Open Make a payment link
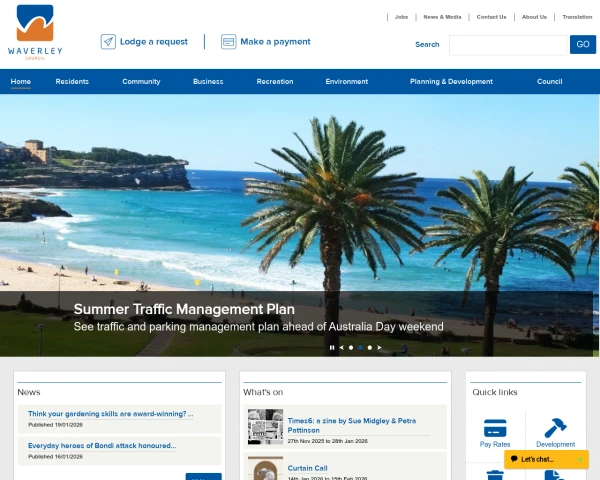 coord(275,42)
